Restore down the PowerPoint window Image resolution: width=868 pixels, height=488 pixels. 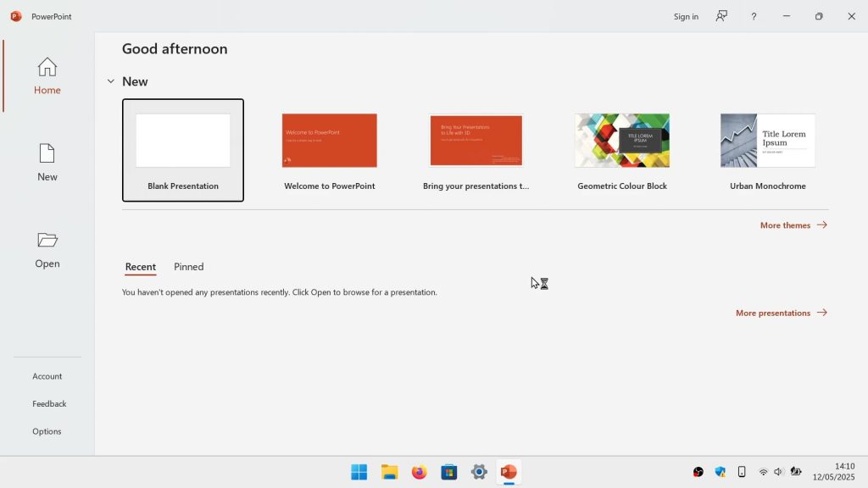819,17
